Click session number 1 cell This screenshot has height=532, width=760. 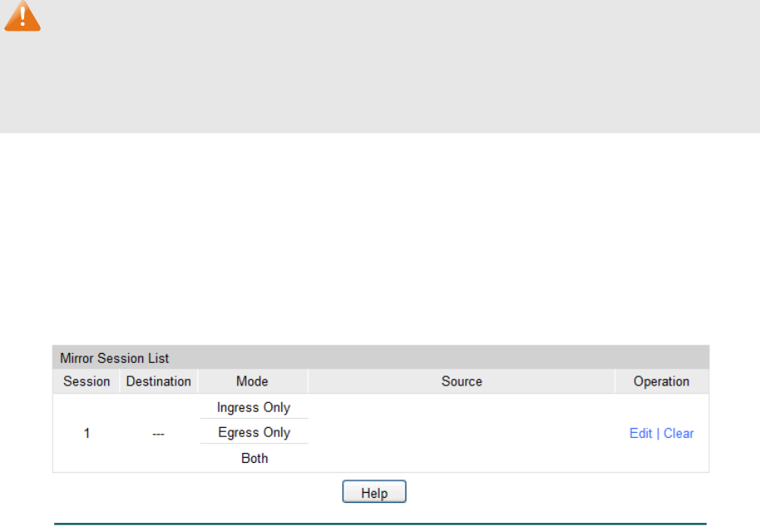coord(87,433)
